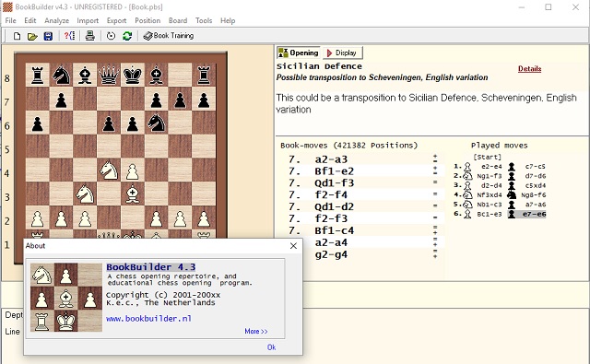The width and height of the screenshot is (590, 364).
Task: Open the Tools menu
Action: 204,20
